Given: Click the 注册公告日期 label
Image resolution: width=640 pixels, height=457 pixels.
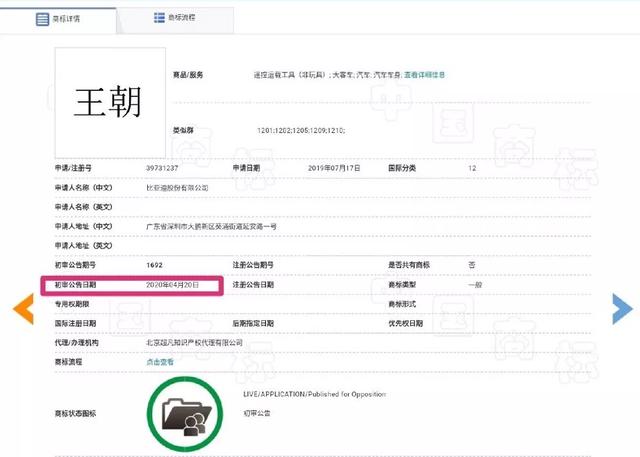Looking at the screenshot, I should pos(253,285).
